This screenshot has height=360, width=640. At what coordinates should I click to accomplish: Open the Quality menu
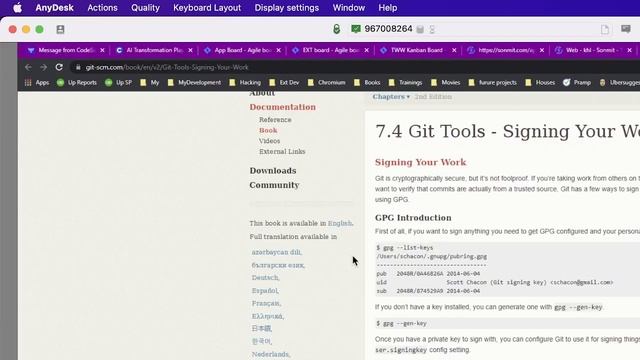click(145, 8)
